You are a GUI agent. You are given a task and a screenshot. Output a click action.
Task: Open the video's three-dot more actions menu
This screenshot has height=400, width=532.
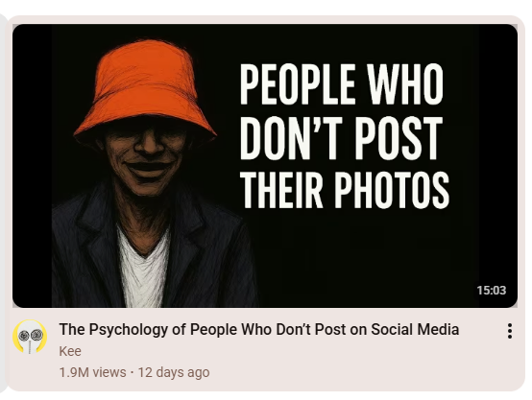pyautogui.click(x=510, y=331)
